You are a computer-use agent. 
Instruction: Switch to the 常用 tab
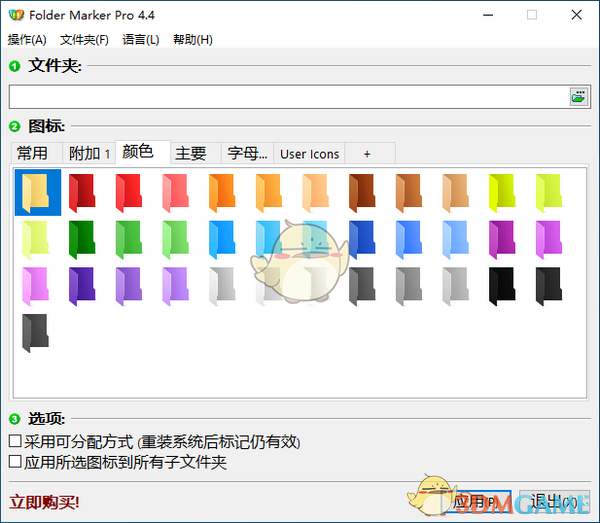coord(32,154)
